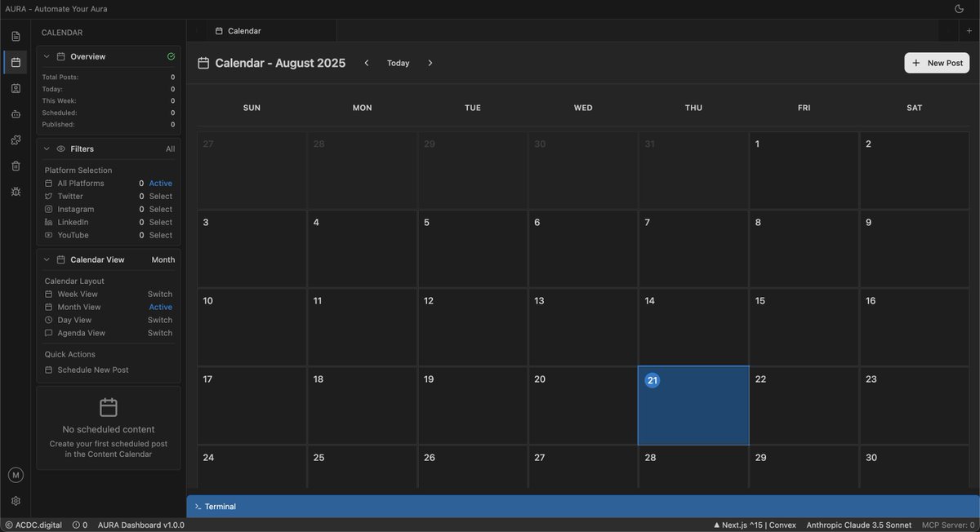Go to previous month arrow

pyautogui.click(x=367, y=63)
